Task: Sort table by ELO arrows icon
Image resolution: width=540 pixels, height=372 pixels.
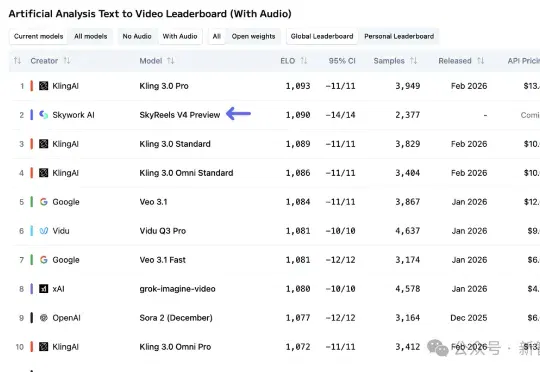Action: coord(303,61)
